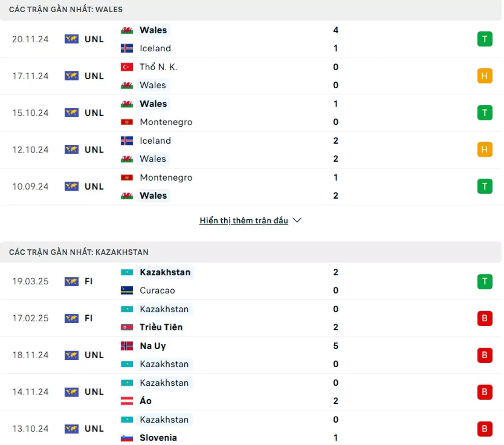The width and height of the screenshot is (504, 445).
Task: Click the Curacao flag icon
Action: pos(127,291)
